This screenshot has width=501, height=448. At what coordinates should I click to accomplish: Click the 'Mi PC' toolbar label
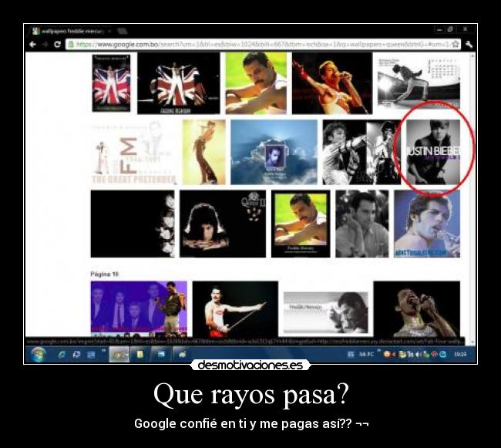pyautogui.click(x=366, y=354)
